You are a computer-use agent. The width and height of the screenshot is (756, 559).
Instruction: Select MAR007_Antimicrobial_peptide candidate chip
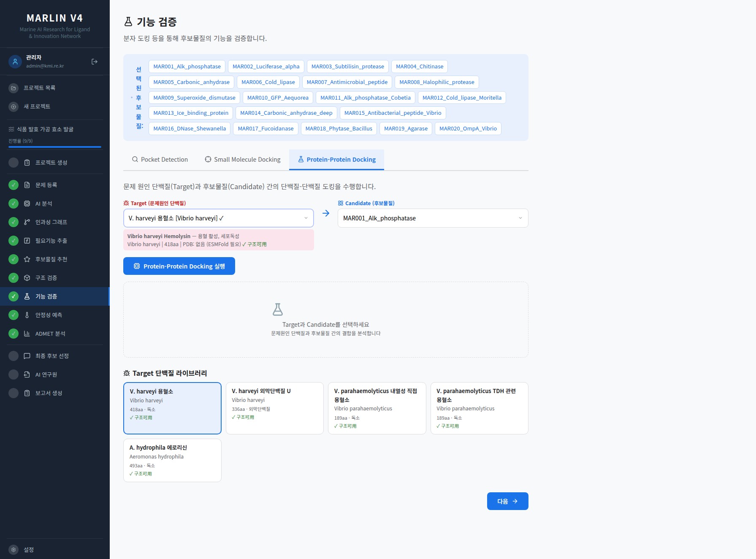point(347,82)
